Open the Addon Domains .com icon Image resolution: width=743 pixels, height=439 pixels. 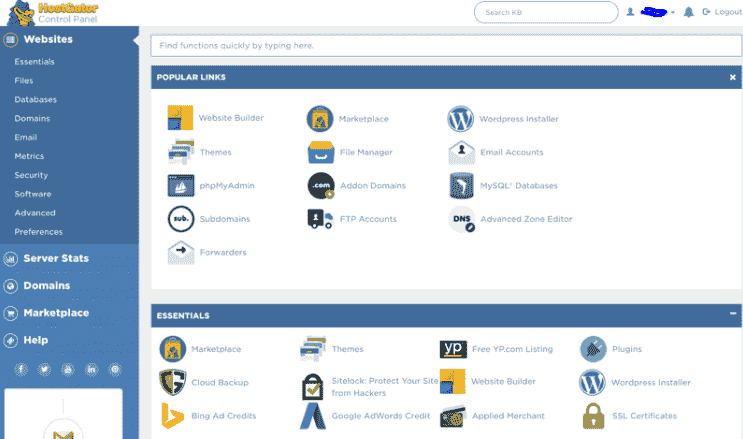point(321,185)
